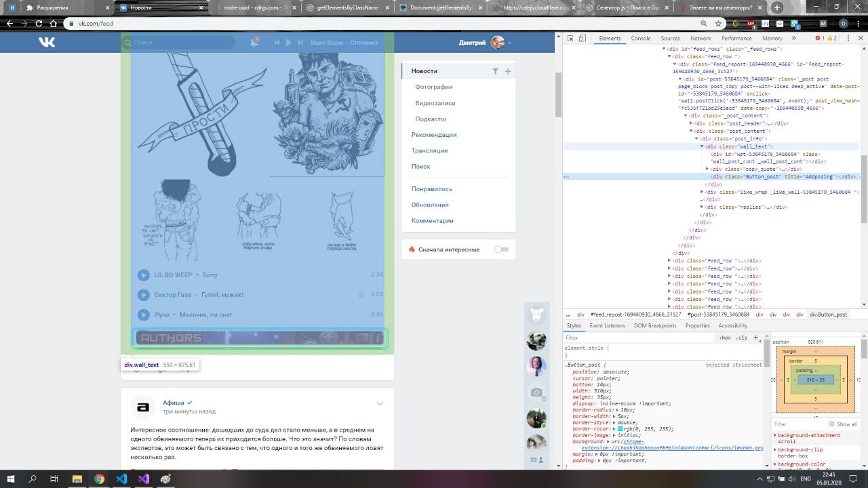The width and height of the screenshot is (868, 488).
Task: Skip to next track in VK header player
Action: (x=300, y=43)
